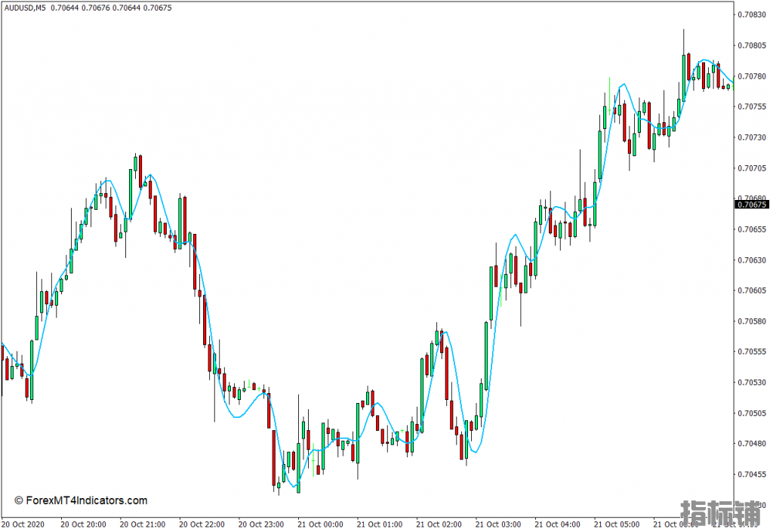Click the 0.70605 price axis label
Screen dimensions: 773x532
coord(752,290)
